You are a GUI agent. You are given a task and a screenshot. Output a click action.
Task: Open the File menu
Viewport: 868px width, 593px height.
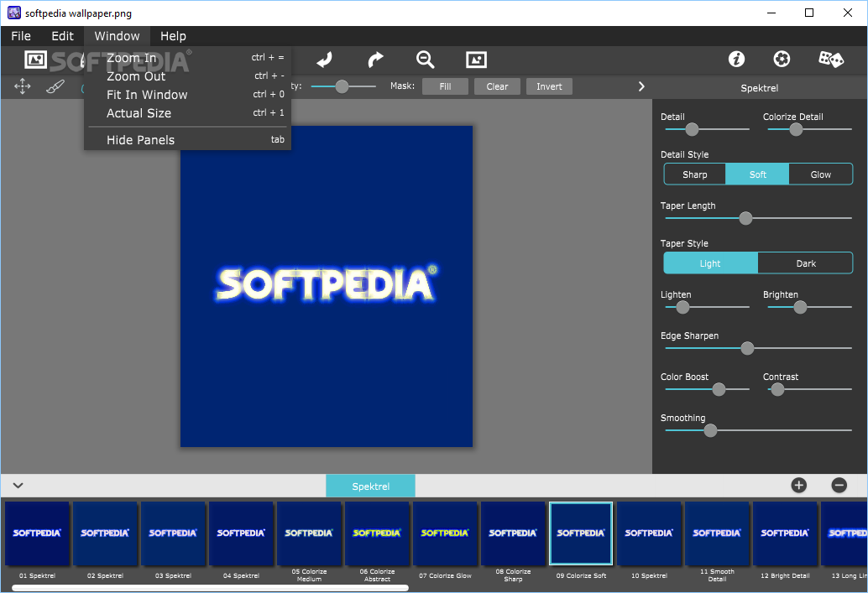tap(21, 36)
